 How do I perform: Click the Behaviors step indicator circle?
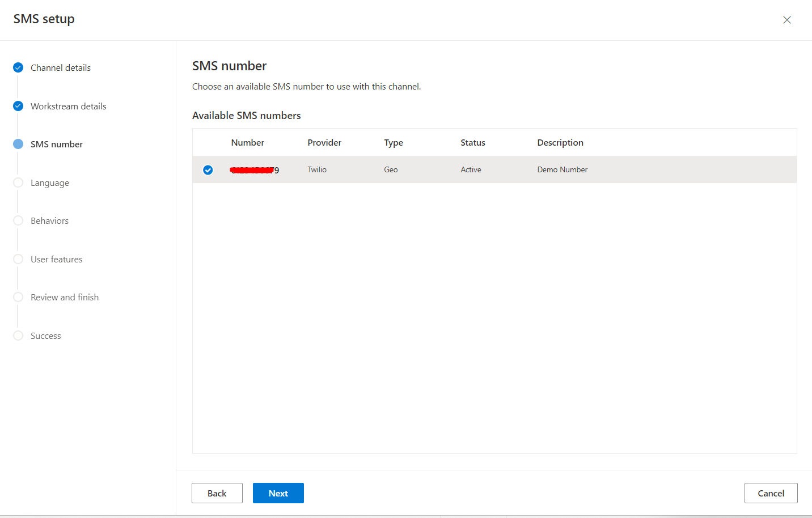click(x=18, y=220)
